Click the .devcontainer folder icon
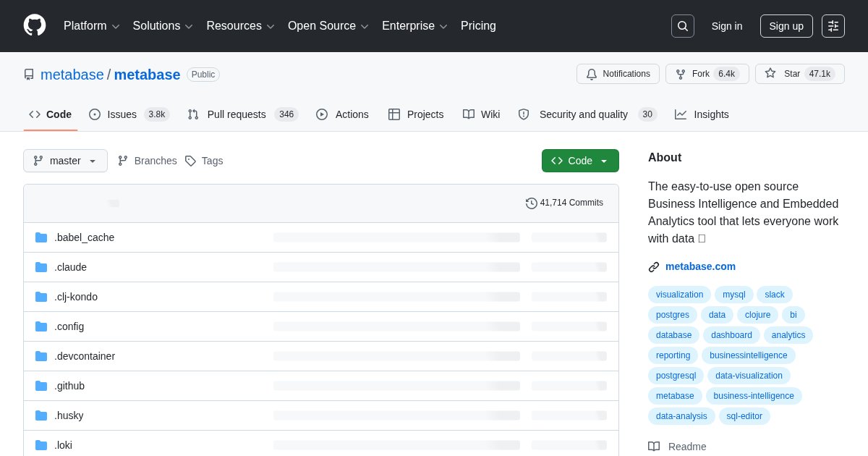The image size is (868, 456). pyautogui.click(x=41, y=356)
